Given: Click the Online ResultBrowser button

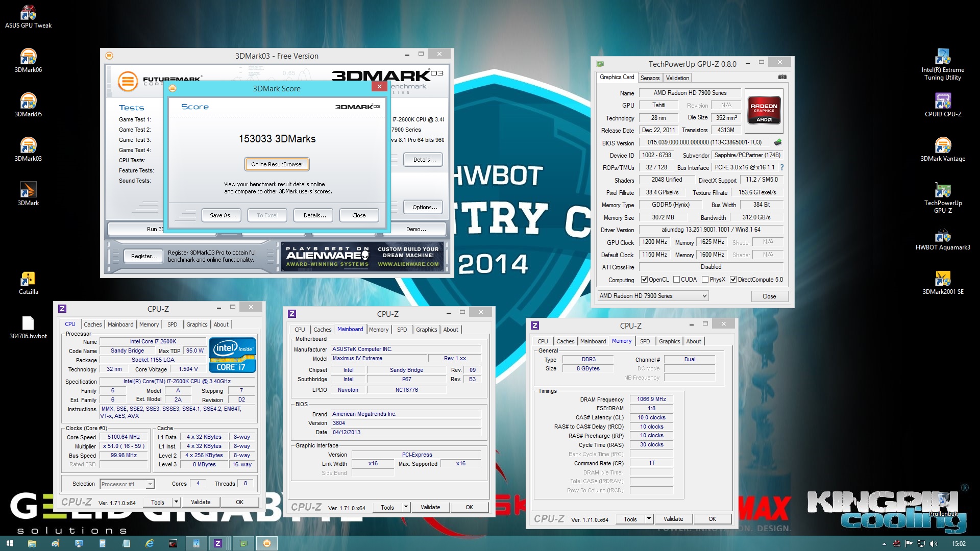Looking at the screenshot, I should (277, 164).
